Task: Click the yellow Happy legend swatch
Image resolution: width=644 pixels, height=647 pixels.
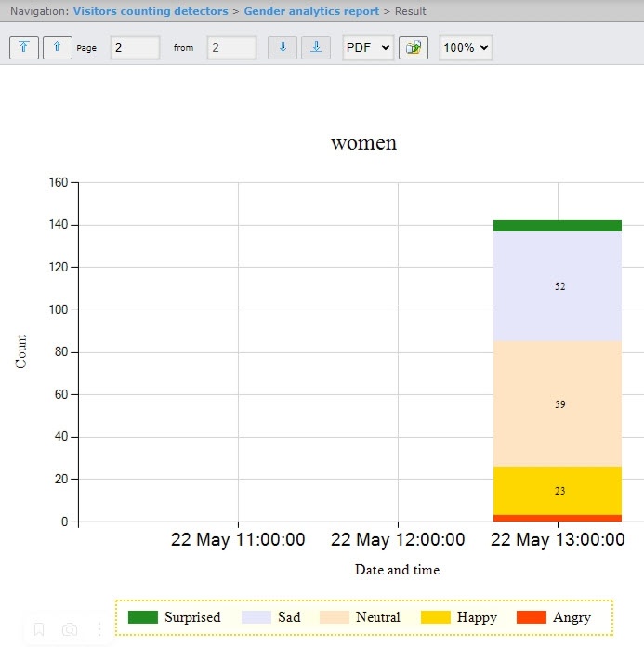Action: [x=436, y=617]
